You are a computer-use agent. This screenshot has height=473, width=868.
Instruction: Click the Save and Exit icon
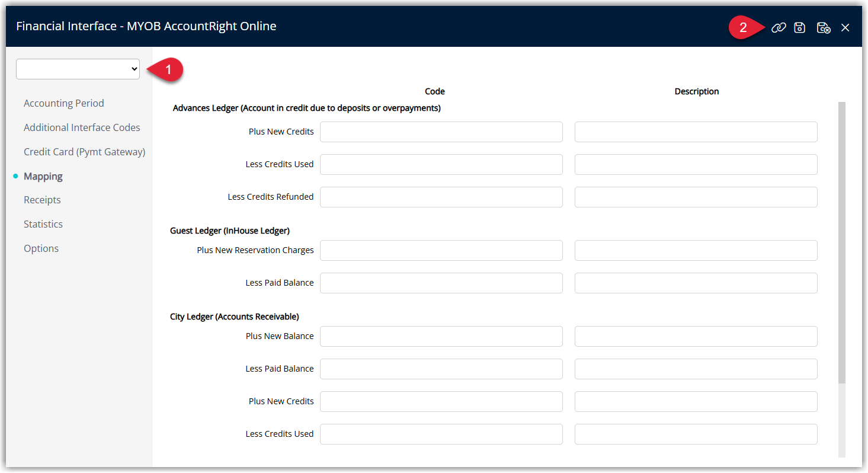coord(824,28)
